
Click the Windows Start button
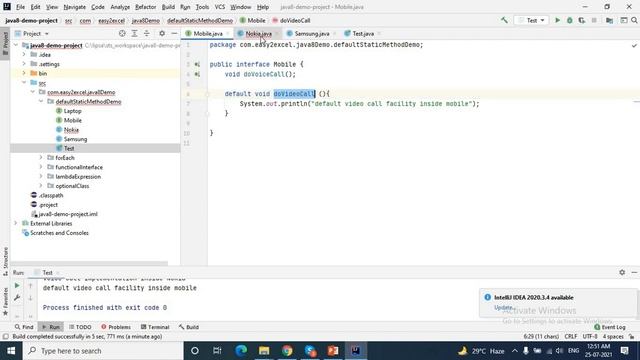[11, 351]
